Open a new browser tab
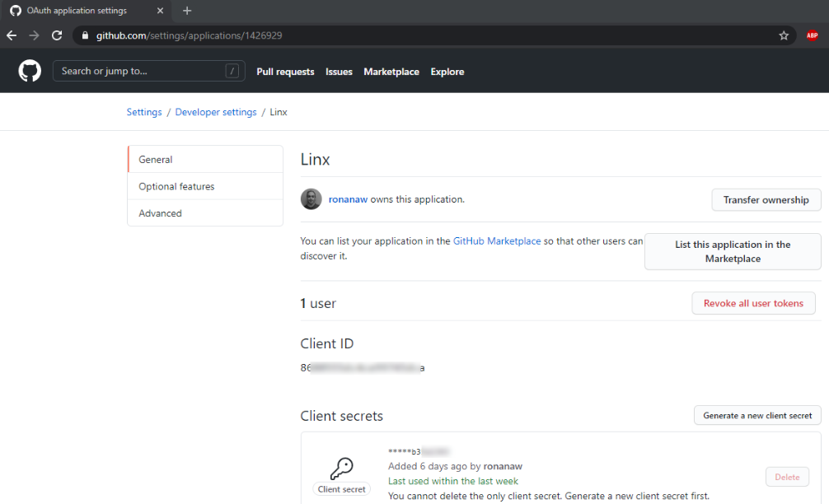The width and height of the screenshot is (829, 504). click(x=187, y=11)
